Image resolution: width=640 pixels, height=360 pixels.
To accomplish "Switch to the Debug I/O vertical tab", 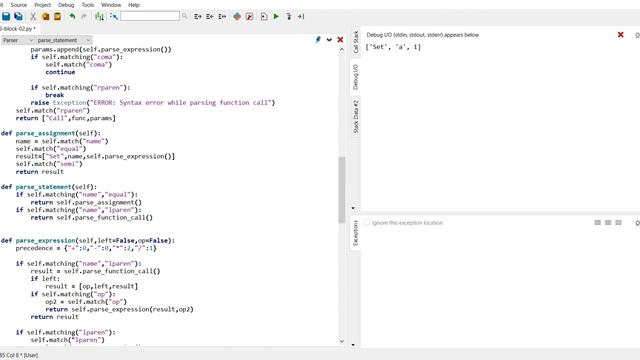I will point(356,77).
